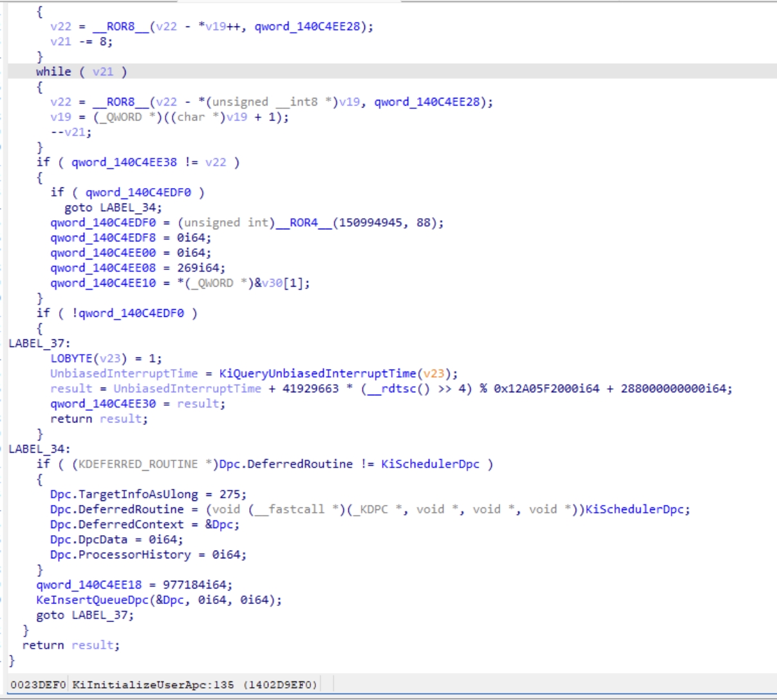Viewport: 777px width, 700px height.
Task: Click the 0023DEF0 offset in status bar
Action: click(x=38, y=685)
